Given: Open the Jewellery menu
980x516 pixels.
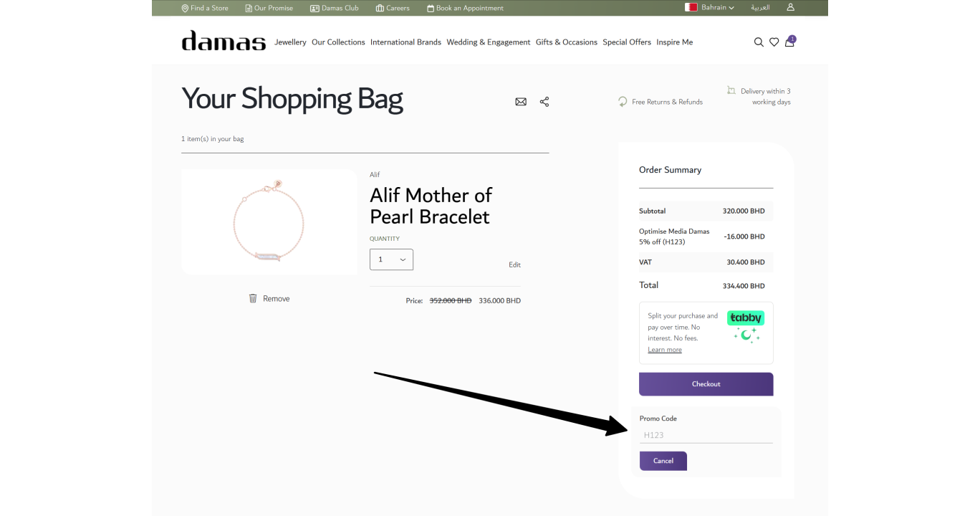Looking at the screenshot, I should 290,42.
